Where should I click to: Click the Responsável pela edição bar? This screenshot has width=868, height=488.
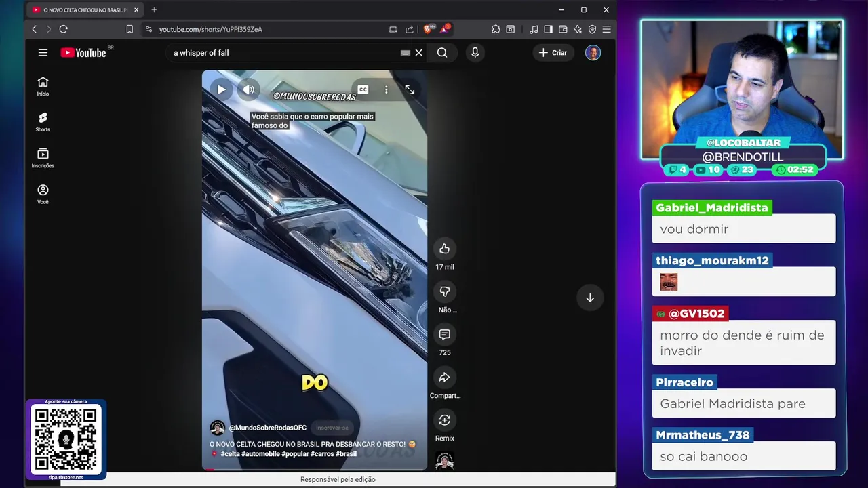(338, 479)
